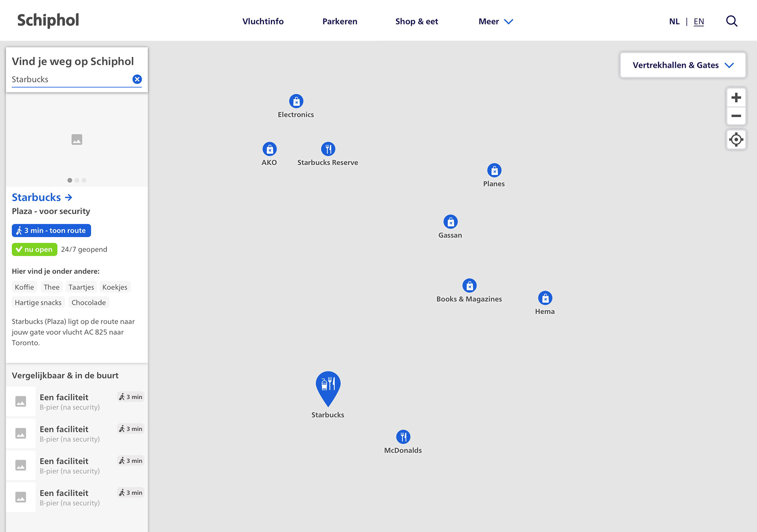Expand the Meer menu
This screenshot has width=757, height=532.
click(496, 22)
